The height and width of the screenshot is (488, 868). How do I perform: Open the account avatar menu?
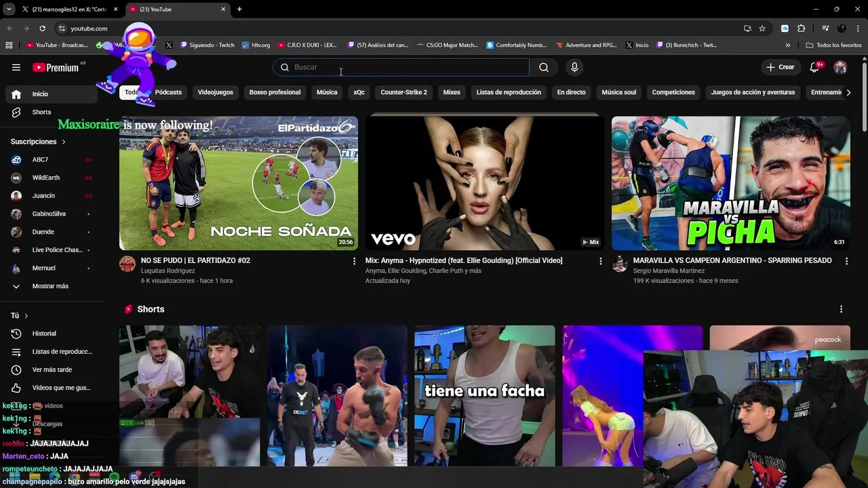click(840, 67)
